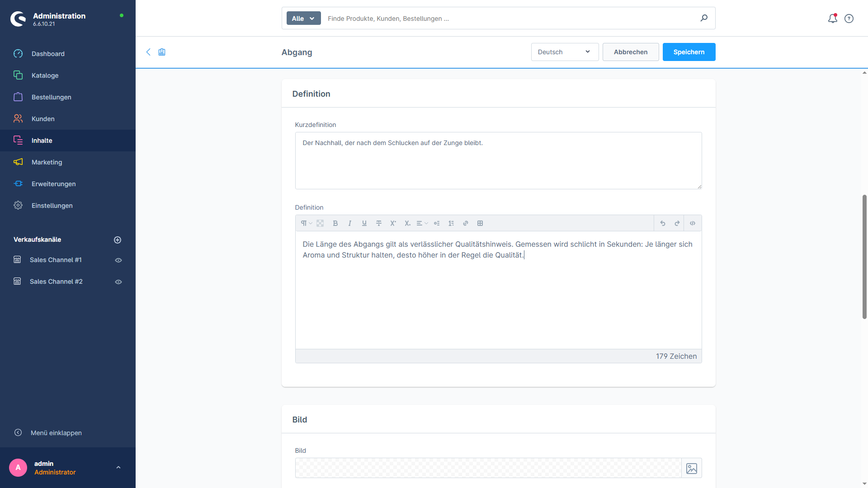The image size is (868, 488).
Task: Click the book icon beside back arrow
Action: pyautogui.click(x=162, y=52)
